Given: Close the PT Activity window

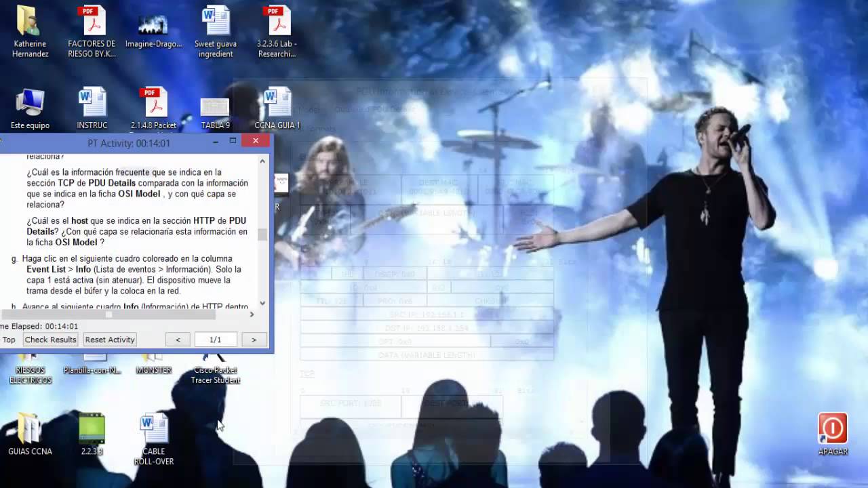Looking at the screenshot, I should (x=256, y=141).
